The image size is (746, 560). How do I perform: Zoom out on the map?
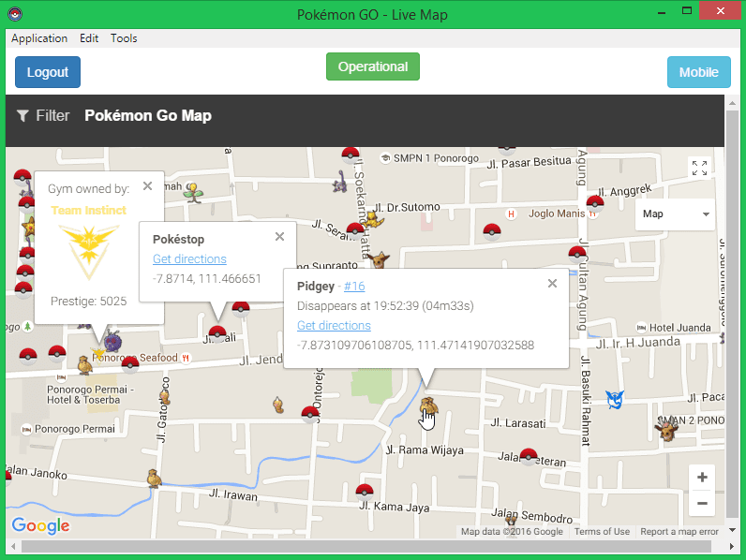(x=702, y=503)
